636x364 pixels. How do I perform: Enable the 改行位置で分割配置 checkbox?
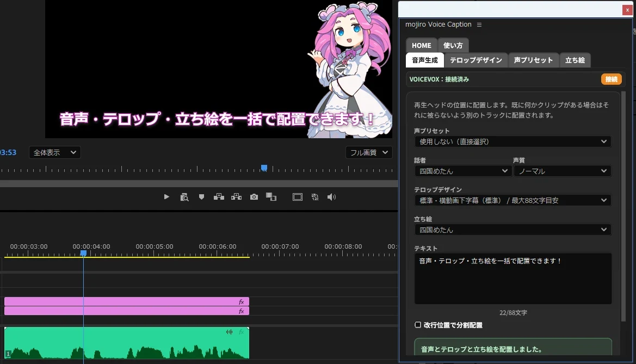418,325
